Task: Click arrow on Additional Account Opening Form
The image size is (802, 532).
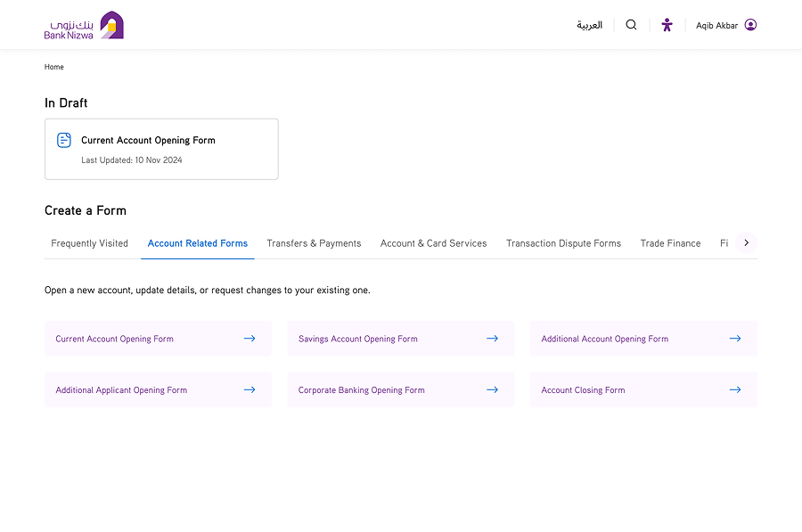Action: (734, 339)
